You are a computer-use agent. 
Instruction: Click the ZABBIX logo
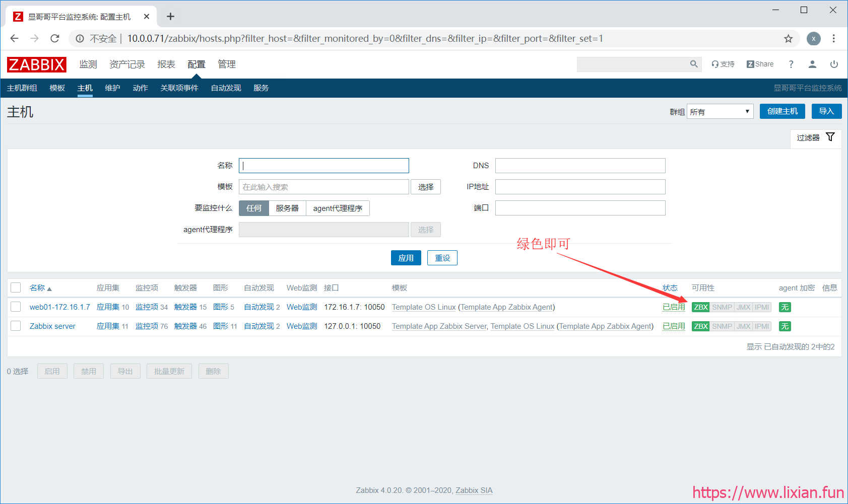click(x=37, y=64)
